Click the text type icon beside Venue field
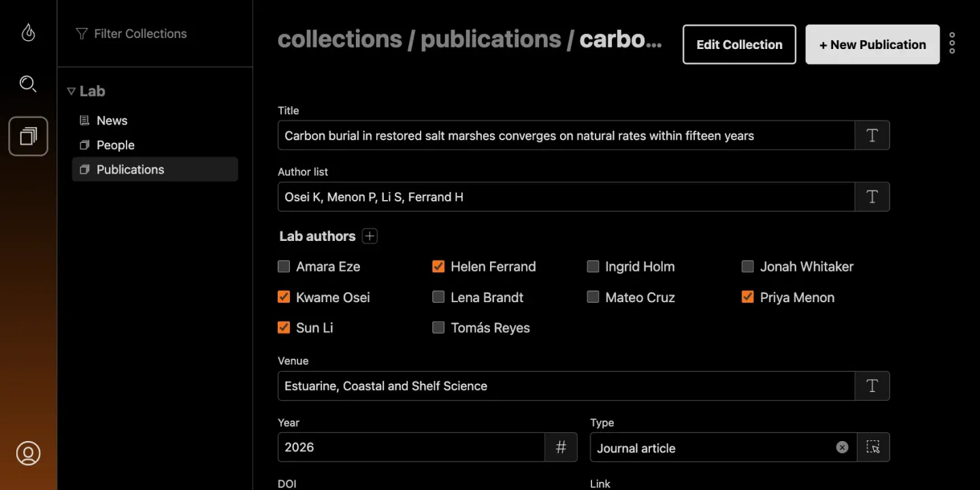 click(x=872, y=386)
